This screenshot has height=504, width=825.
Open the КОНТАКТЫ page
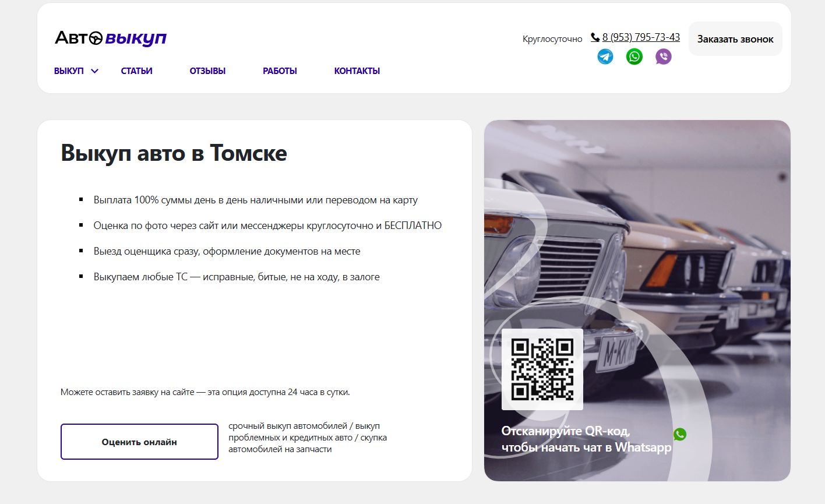pos(357,71)
